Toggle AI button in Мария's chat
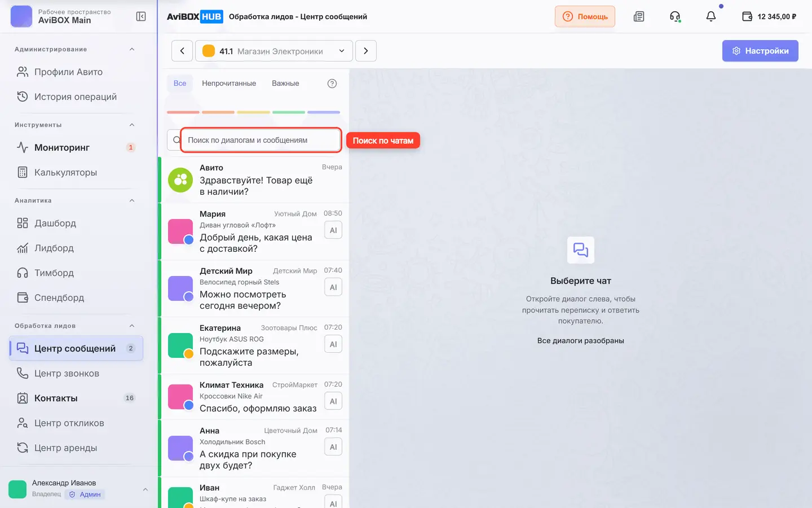 click(x=333, y=230)
